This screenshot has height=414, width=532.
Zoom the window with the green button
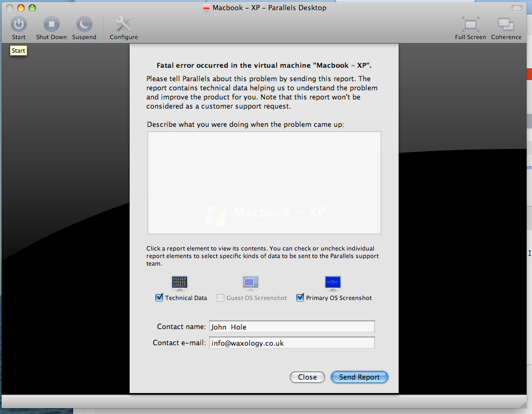pyautogui.click(x=32, y=8)
